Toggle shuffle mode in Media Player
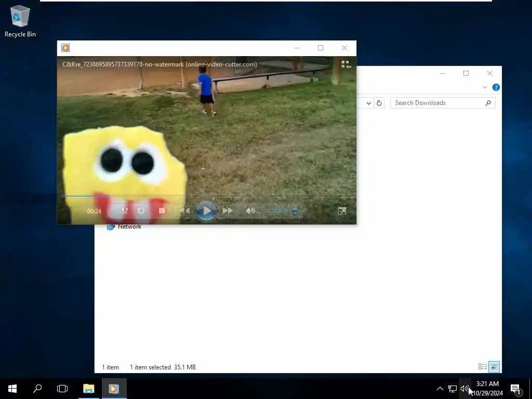Viewport: 532px width, 399px height. (125, 211)
